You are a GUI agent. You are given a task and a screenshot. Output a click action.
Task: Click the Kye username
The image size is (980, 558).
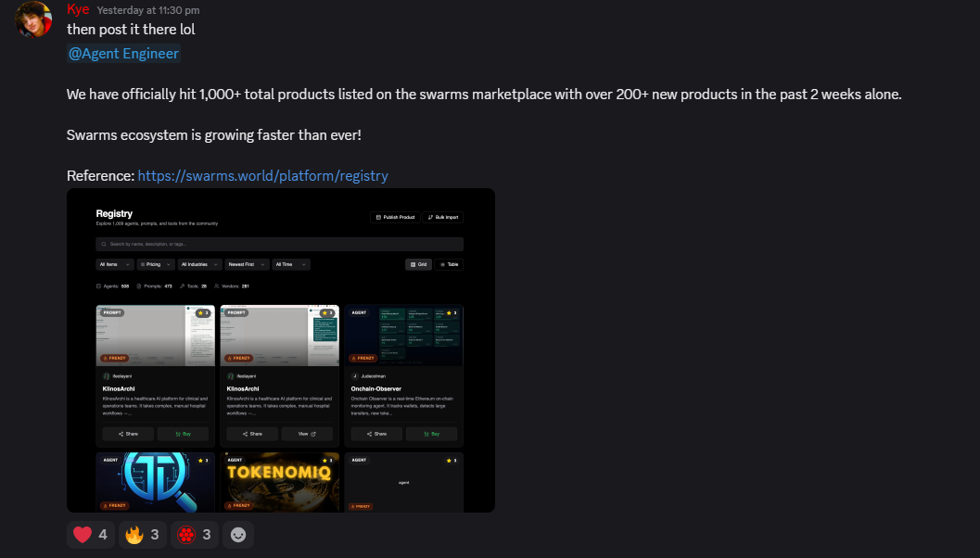[78, 9]
